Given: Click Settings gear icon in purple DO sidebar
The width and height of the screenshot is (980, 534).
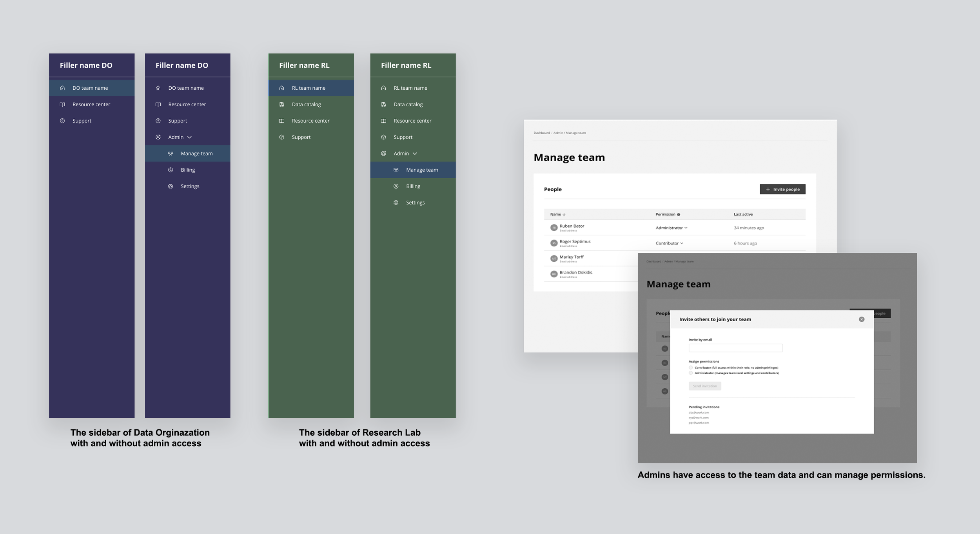Looking at the screenshot, I should click(171, 186).
